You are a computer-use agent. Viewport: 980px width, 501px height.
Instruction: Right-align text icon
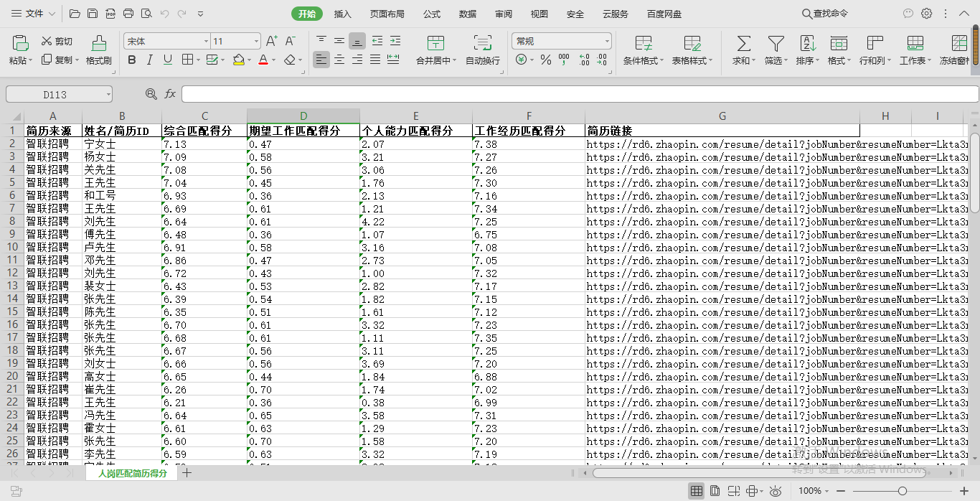point(357,60)
